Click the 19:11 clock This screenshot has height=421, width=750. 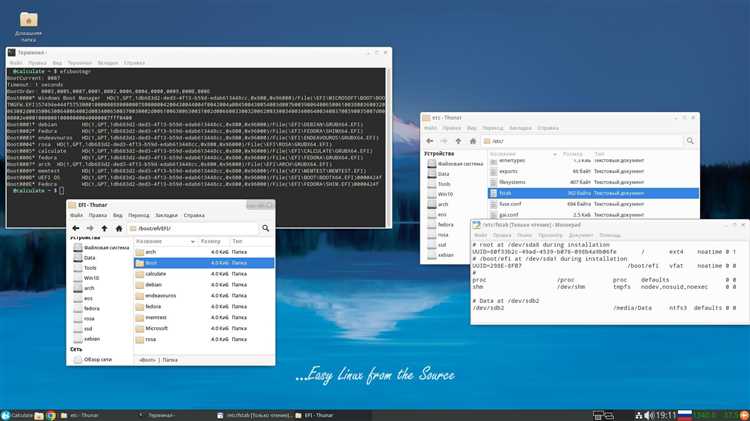click(666, 415)
